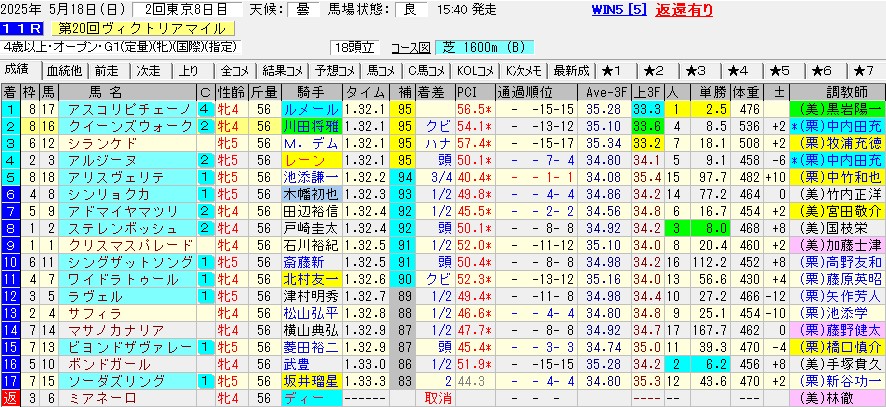Switch to the 最新成績 tab
The height and width of the screenshot is (407, 886).
pos(570,70)
